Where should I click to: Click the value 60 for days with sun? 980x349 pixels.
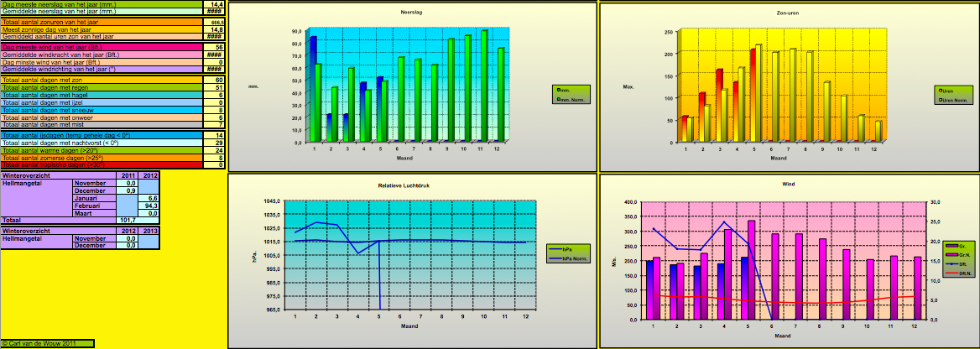pyautogui.click(x=215, y=80)
